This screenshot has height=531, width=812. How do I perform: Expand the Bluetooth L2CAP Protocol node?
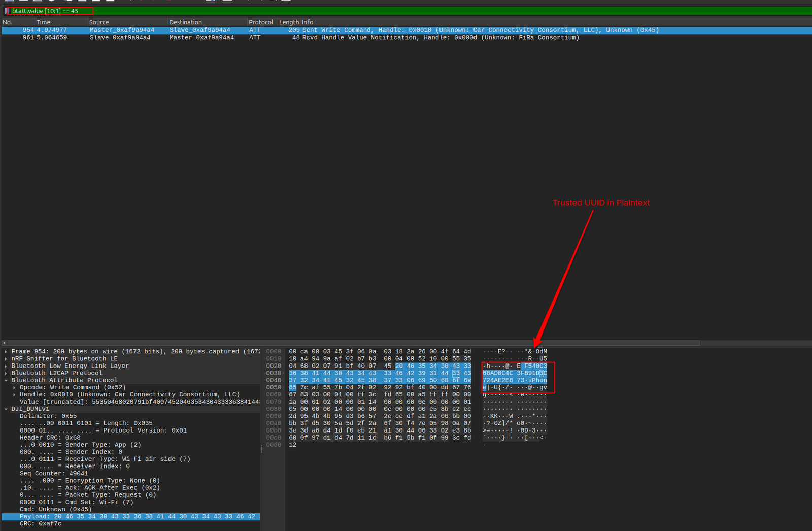(6, 373)
